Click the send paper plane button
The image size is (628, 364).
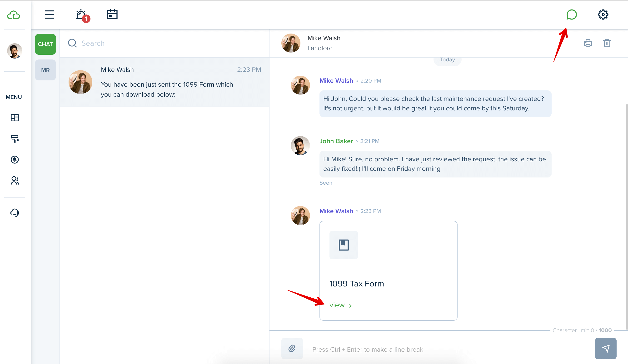coord(606,348)
